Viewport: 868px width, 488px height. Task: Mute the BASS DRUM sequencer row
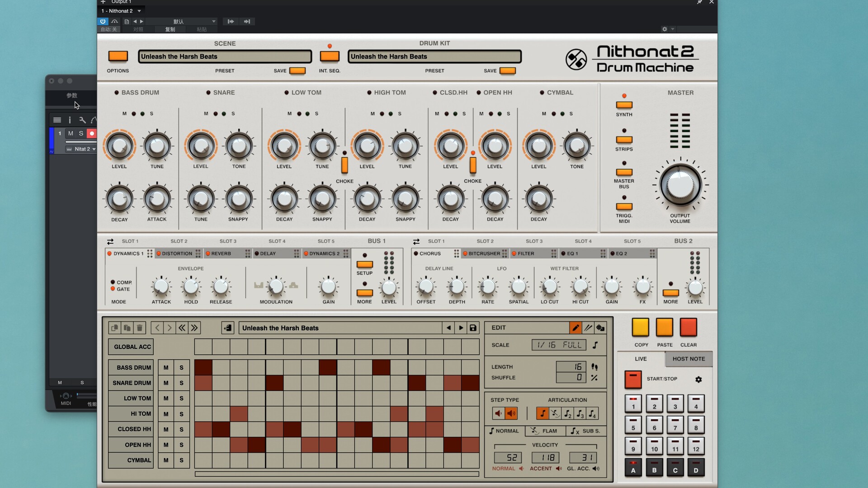coord(166,368)
